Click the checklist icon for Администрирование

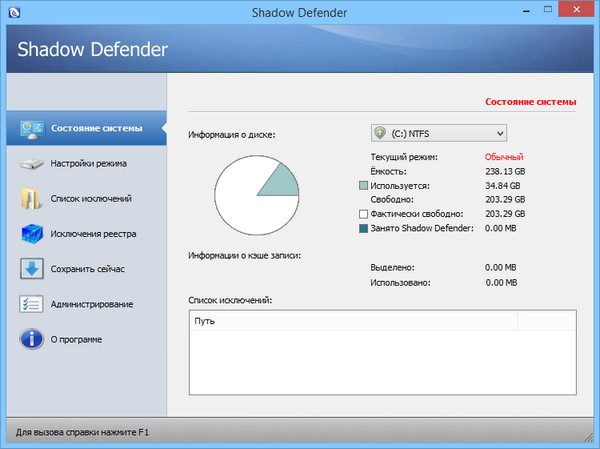(x=32, y=304)
